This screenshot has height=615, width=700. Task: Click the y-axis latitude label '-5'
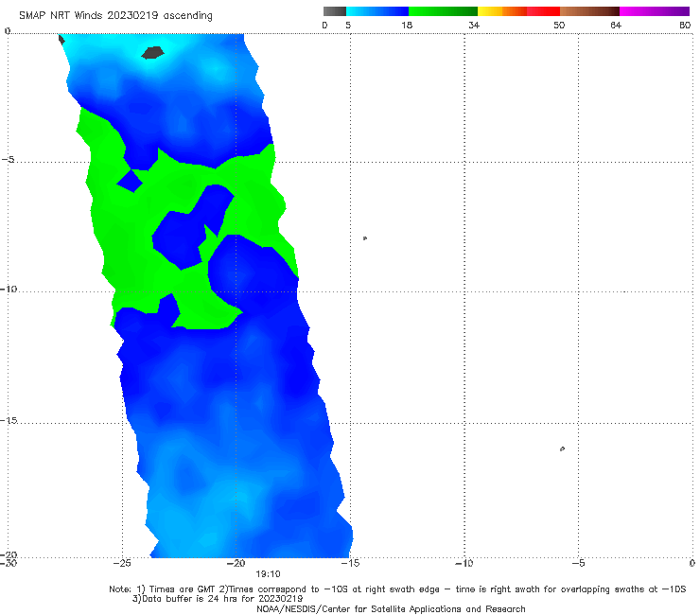(8, 160)
